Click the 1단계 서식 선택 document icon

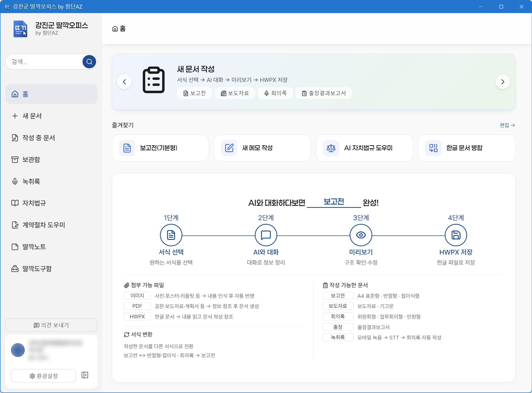(171, 235)
